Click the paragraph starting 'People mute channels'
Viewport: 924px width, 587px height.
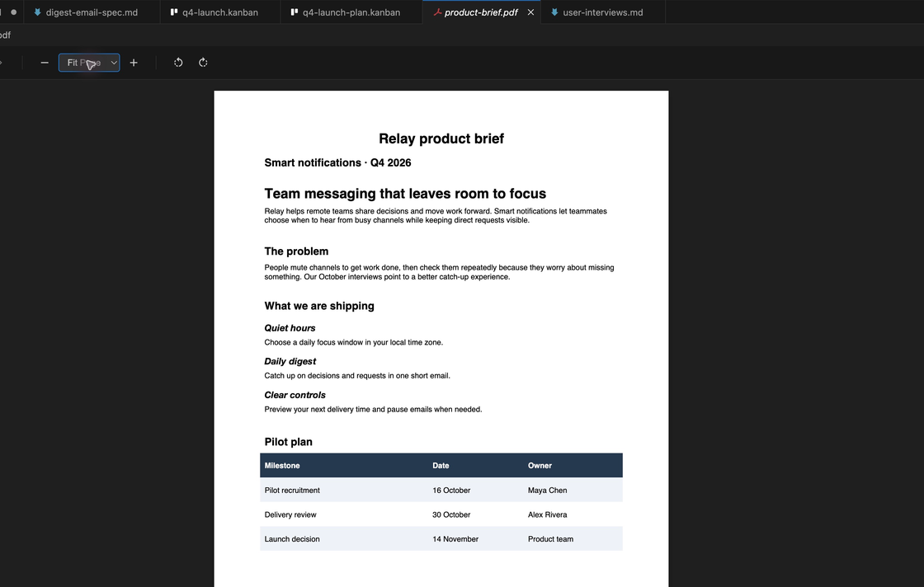click(439, 272)
